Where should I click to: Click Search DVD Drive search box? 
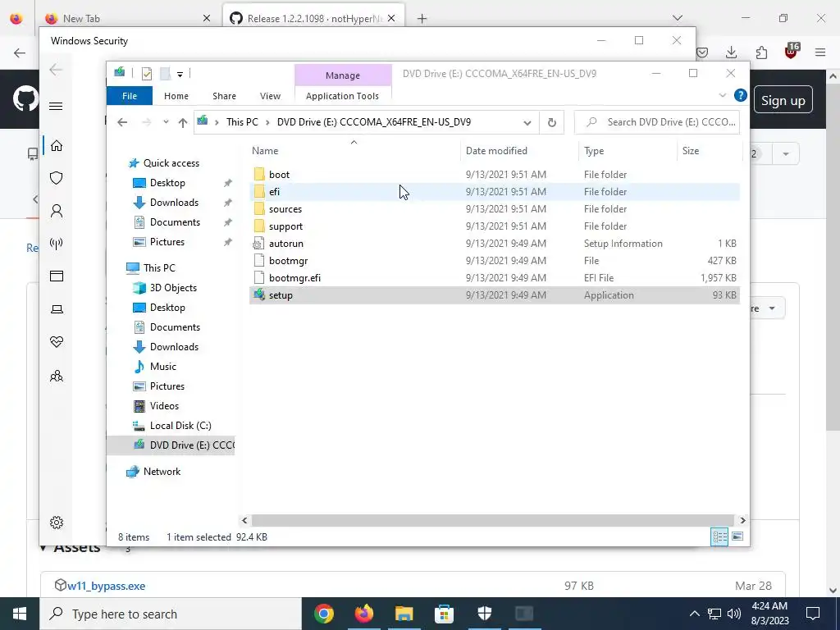click(x=657, y=122)
